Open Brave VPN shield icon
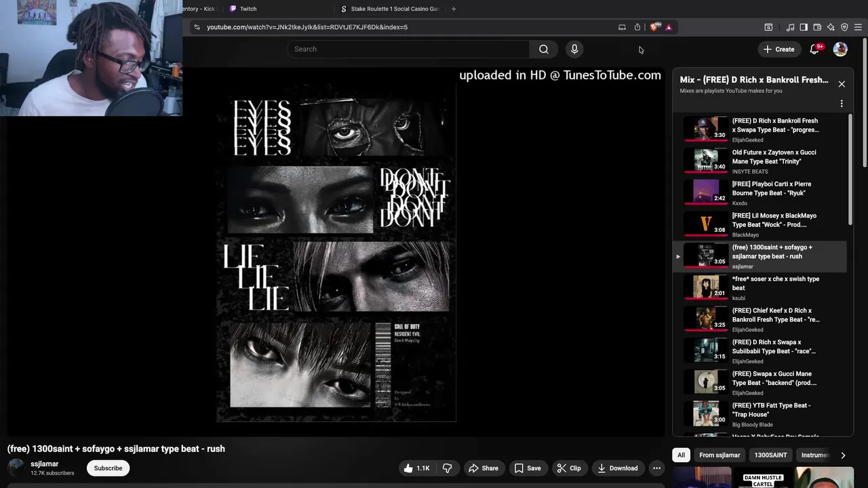 (844, 27)
